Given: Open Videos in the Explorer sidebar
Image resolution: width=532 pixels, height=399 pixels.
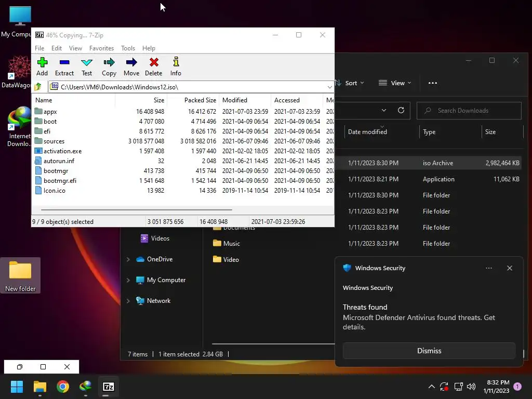Looking at the screenshot, I should (155, 238).
